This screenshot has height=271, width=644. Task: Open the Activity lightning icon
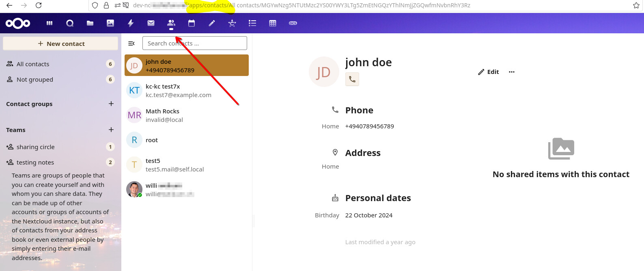tap(131, 23)
